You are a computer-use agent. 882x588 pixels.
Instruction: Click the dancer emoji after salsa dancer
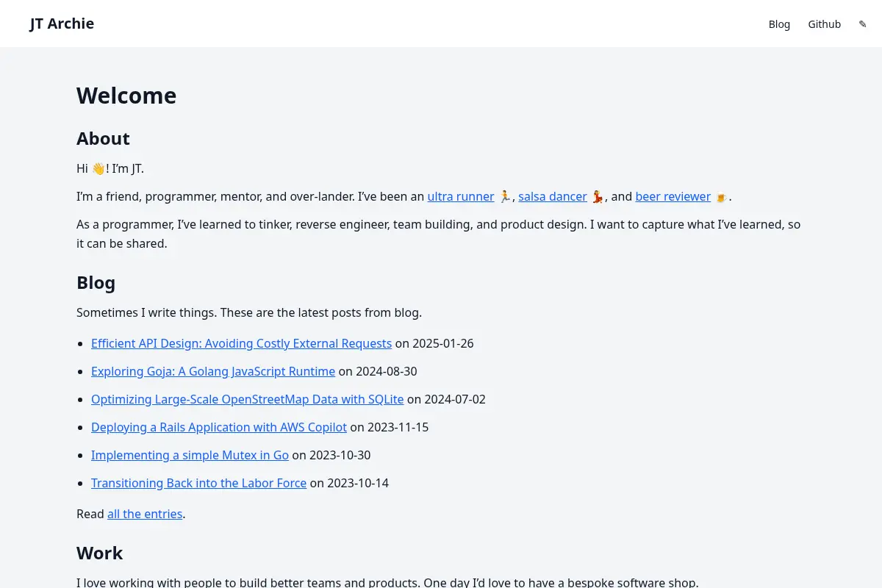598,196
